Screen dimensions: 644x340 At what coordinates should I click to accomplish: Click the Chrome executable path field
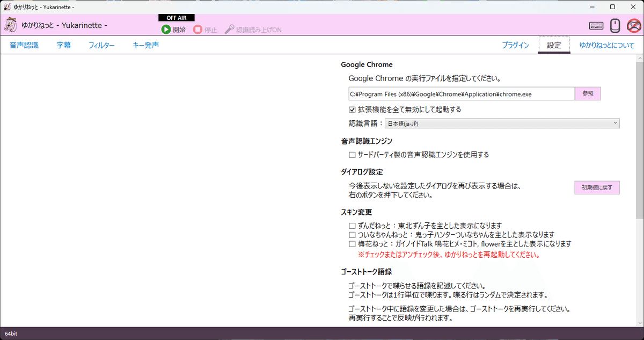click(x=462, y=93)
